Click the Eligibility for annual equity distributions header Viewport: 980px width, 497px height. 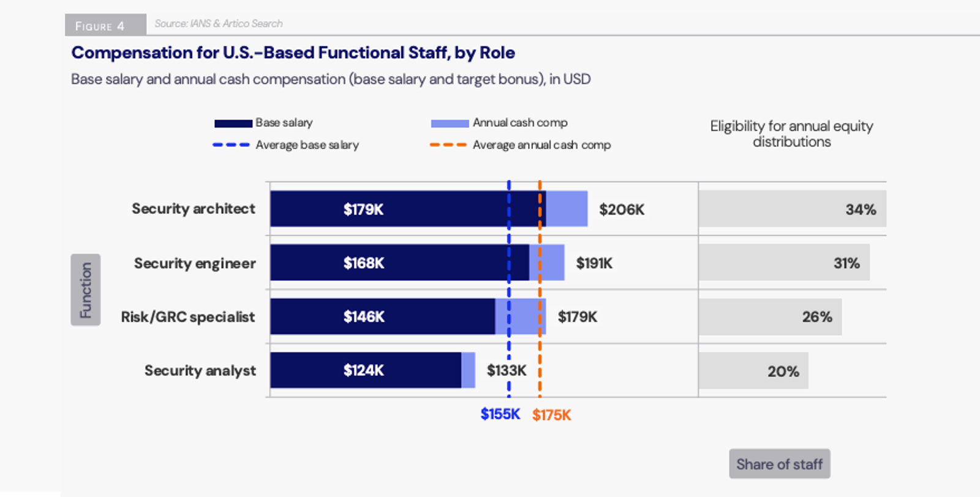pos(791,134)
